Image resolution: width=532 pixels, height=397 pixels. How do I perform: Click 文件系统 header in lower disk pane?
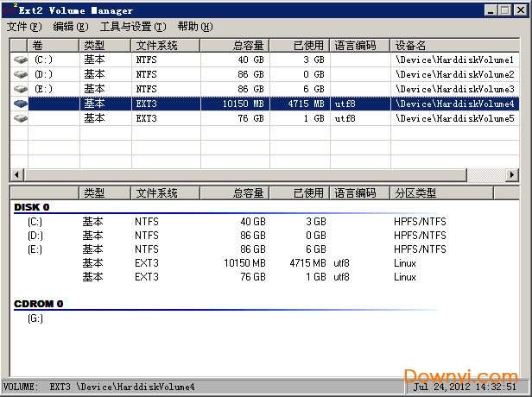click(x=166, y=193)
